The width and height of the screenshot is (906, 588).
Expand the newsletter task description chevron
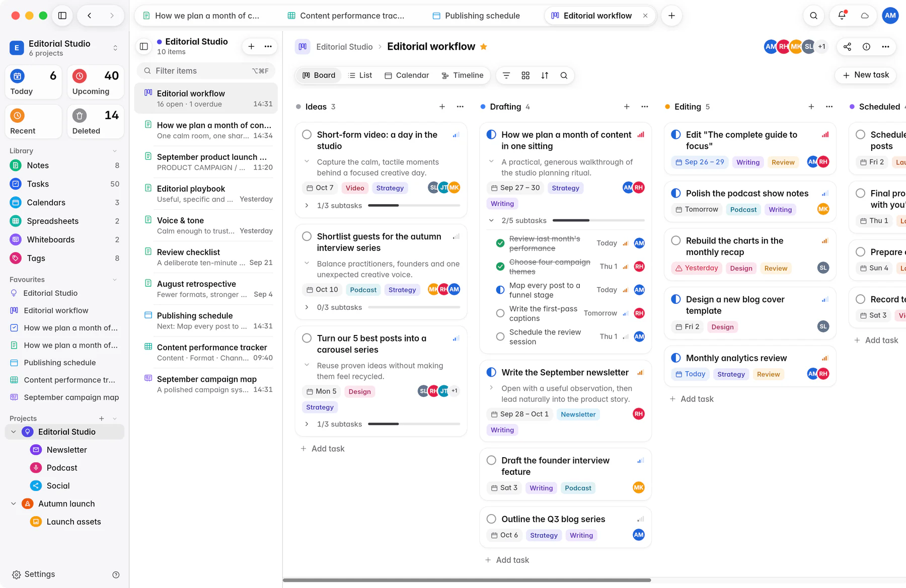click(491, 388)
